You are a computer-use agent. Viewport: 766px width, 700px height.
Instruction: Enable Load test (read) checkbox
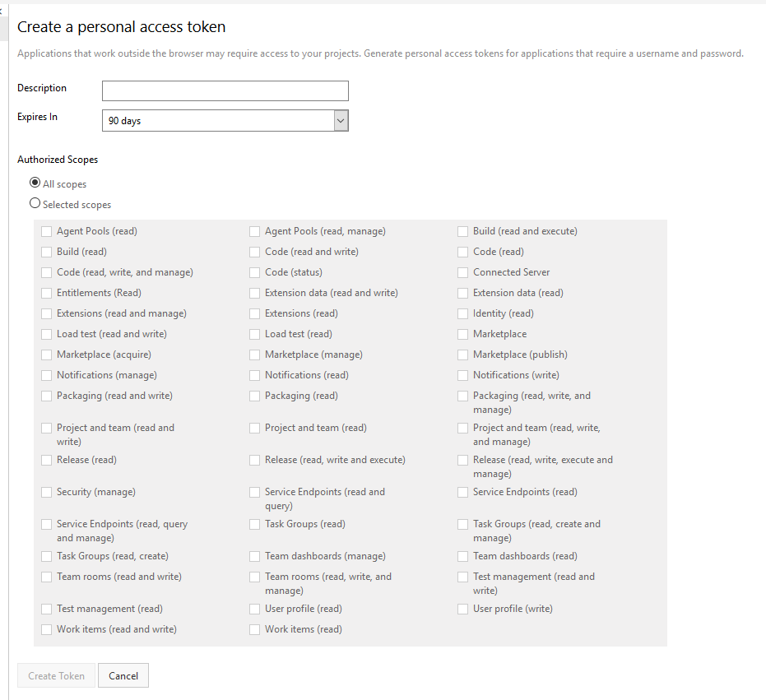[255, 335]
